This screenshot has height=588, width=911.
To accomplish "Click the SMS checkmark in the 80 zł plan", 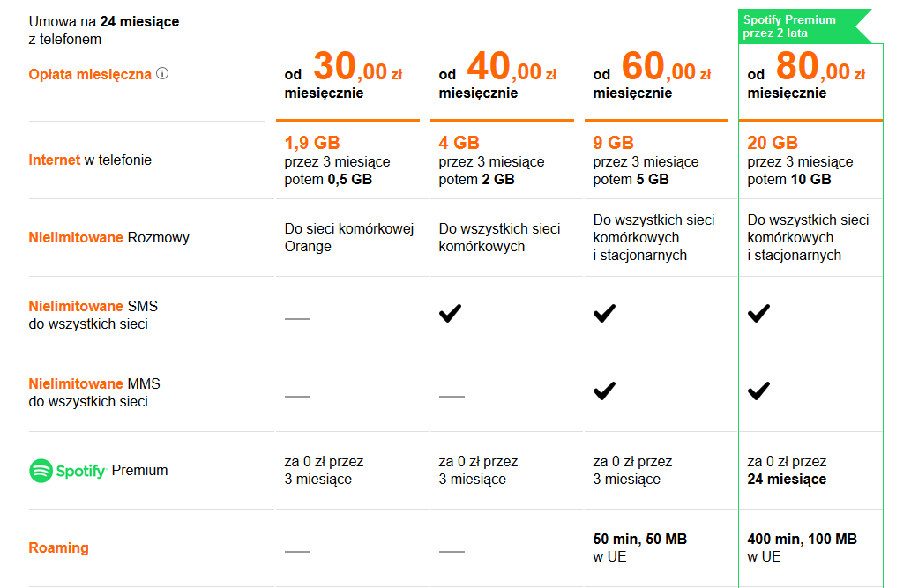I will tap(758, 313).
